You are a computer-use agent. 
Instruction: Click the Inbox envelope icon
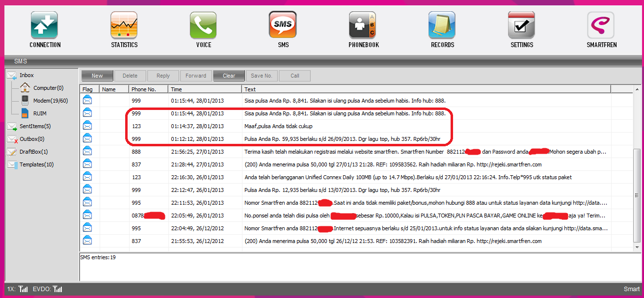tap(11, 75)
